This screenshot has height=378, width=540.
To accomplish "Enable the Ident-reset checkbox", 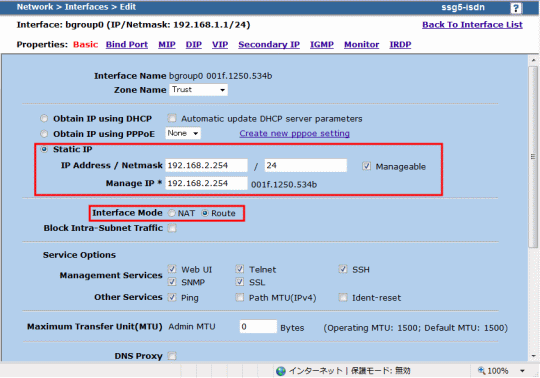I will tap(343, 297).
